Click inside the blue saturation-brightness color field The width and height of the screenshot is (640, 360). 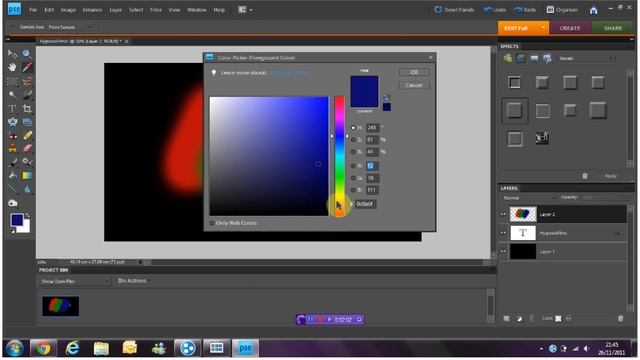tap(269, 156)
